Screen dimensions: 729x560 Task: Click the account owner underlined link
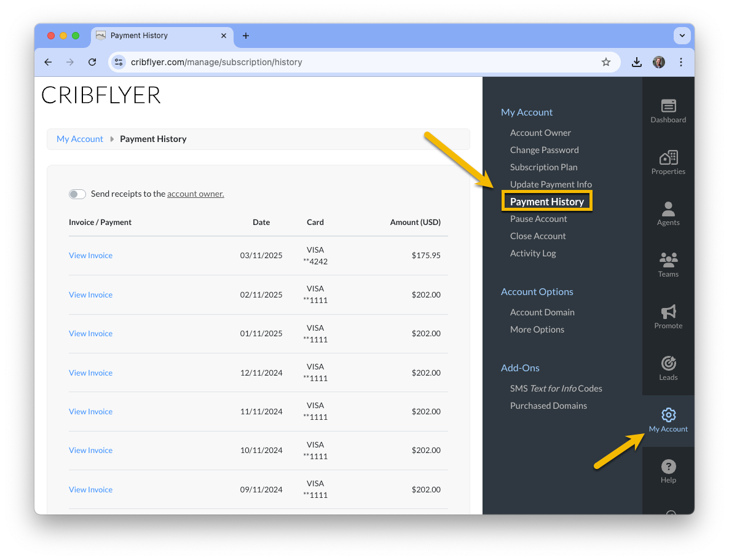pos(195,194)
